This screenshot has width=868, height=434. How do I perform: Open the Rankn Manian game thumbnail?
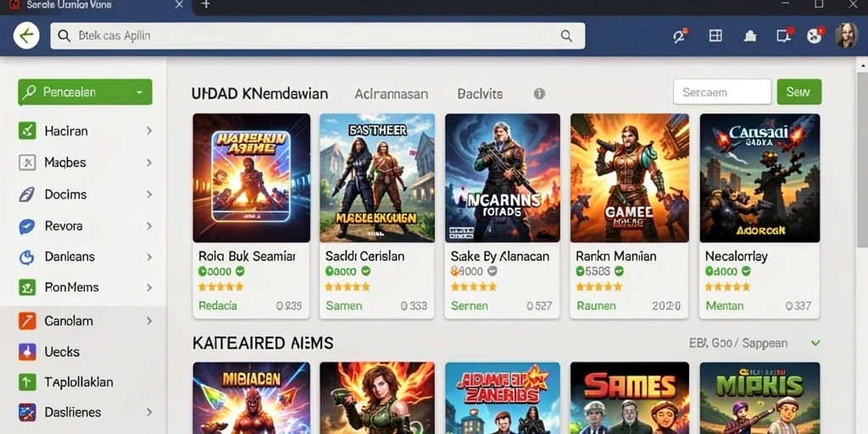pos(630,178)
